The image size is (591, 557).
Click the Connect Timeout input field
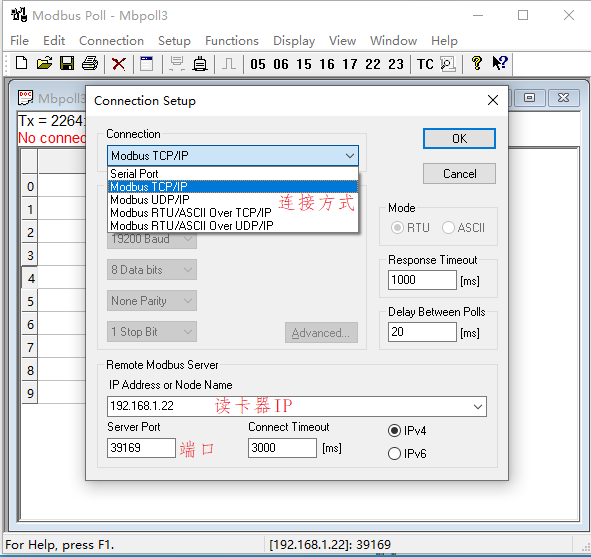(282, 448)
